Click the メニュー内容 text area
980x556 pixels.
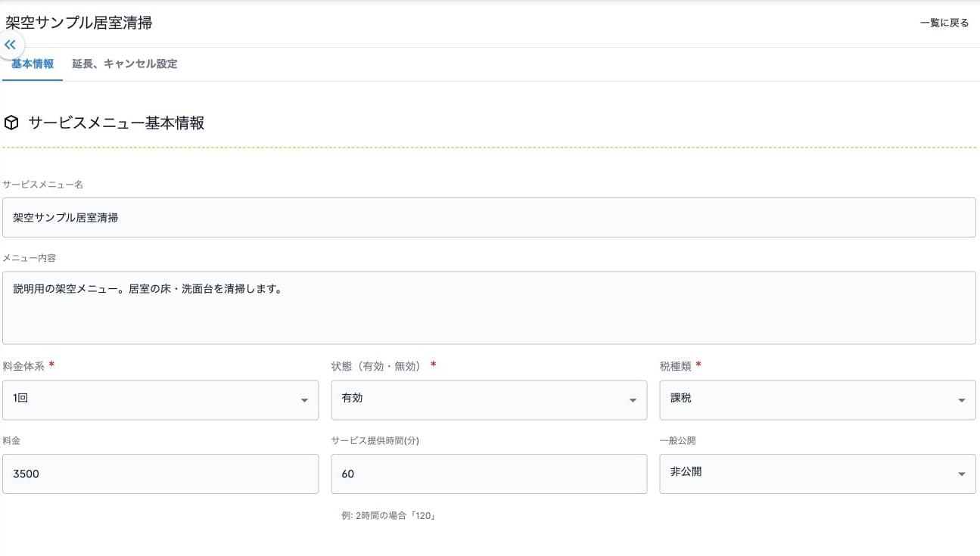489,308
